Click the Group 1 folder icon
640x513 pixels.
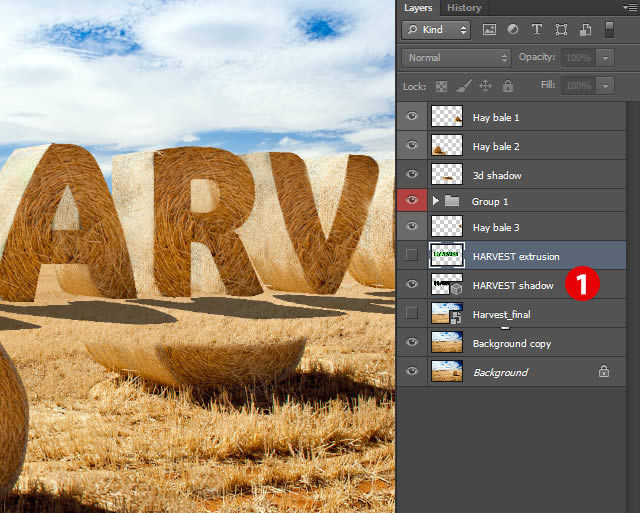(x=452, y=200)
